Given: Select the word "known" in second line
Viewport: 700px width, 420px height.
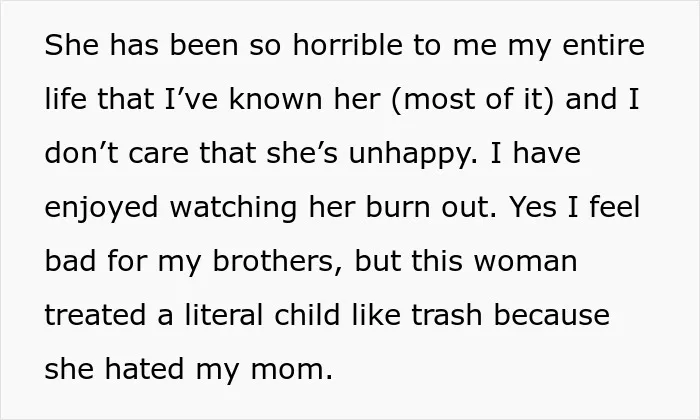Looking at the screenshot, I should tap(275, 98).
